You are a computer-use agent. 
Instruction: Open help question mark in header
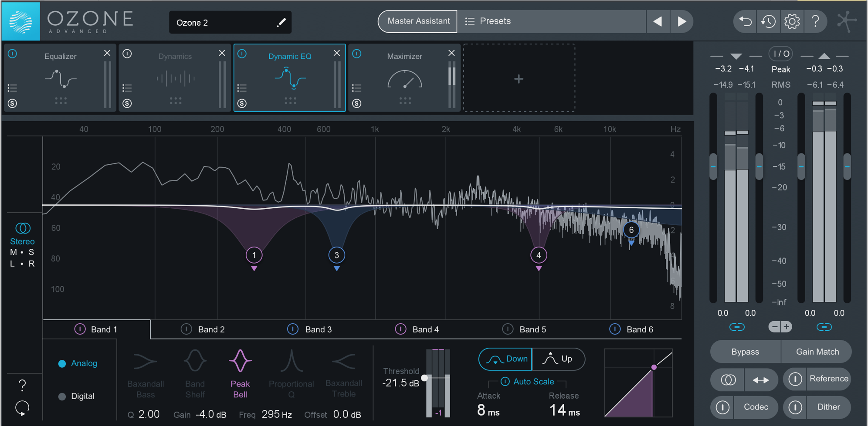[815, 21]
